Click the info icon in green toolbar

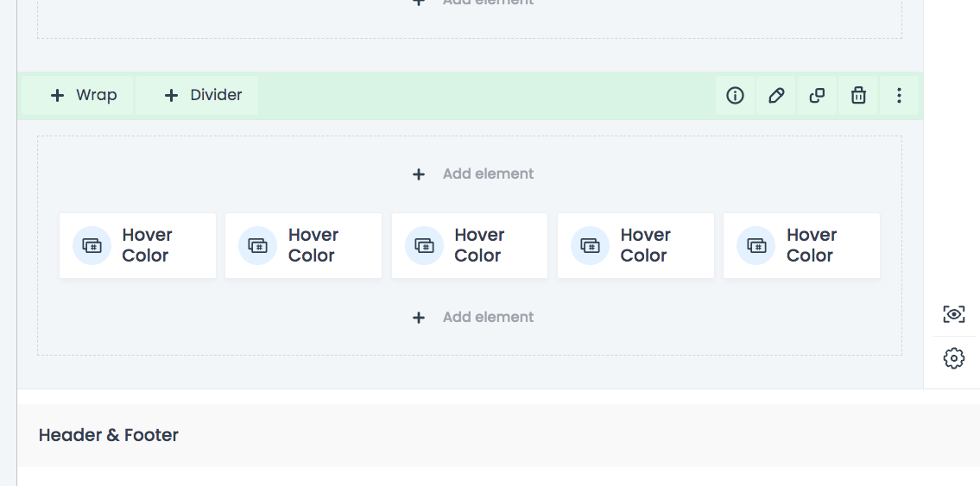pos(735,96)
